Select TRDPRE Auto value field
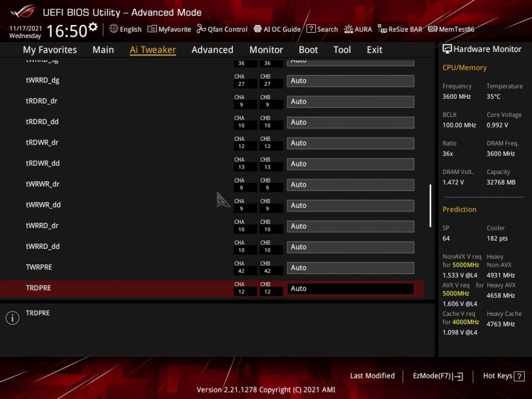This screenshot has width=532, height=399. point(350,288)
